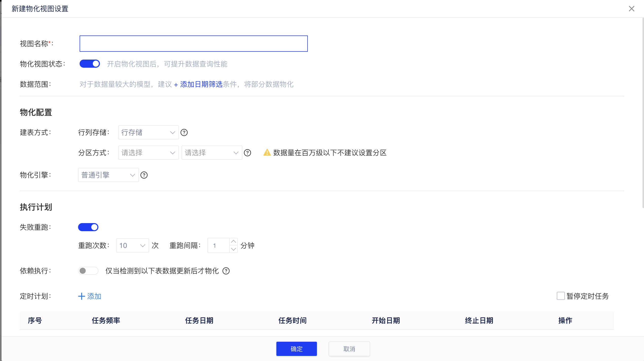Click the yellow warning triangle about partition advice
644x361 pixels.
267,152
